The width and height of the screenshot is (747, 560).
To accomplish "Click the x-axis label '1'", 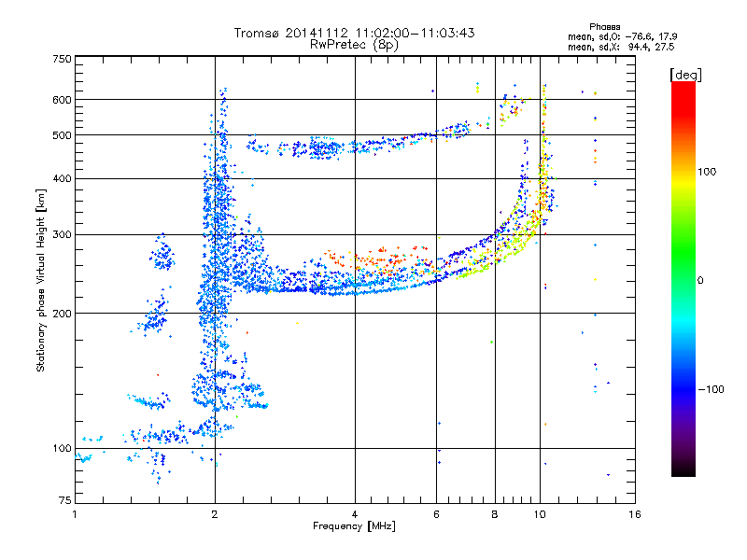I will click(x=75, y=514).
